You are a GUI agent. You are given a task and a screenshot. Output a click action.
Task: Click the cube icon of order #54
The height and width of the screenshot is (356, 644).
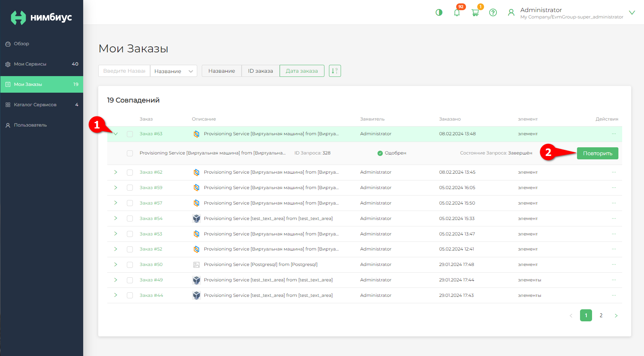pos(196,218)
